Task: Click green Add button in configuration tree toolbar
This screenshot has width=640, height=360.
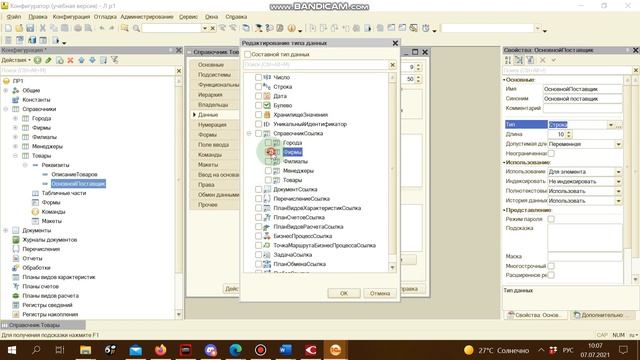Action: (x=38, y=60)
